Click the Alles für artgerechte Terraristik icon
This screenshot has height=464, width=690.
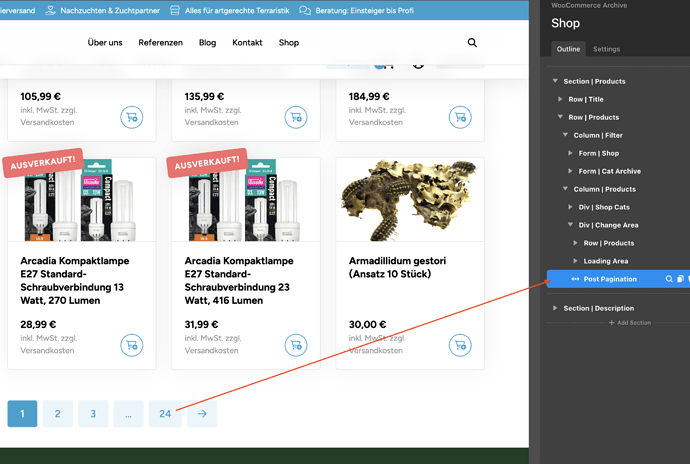click(x=175, y=11)
